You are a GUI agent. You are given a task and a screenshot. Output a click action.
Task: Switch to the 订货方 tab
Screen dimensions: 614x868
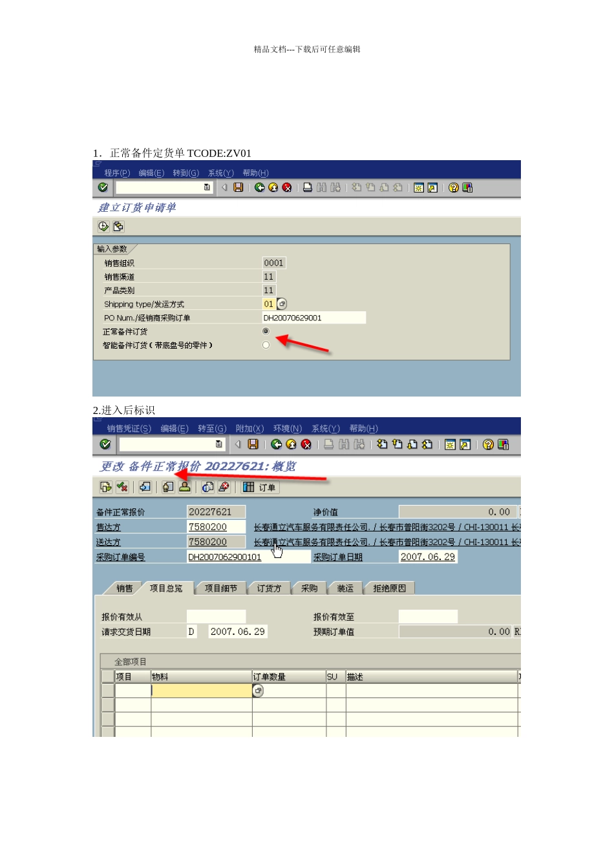pyautogui.click(x=270, y=588)
